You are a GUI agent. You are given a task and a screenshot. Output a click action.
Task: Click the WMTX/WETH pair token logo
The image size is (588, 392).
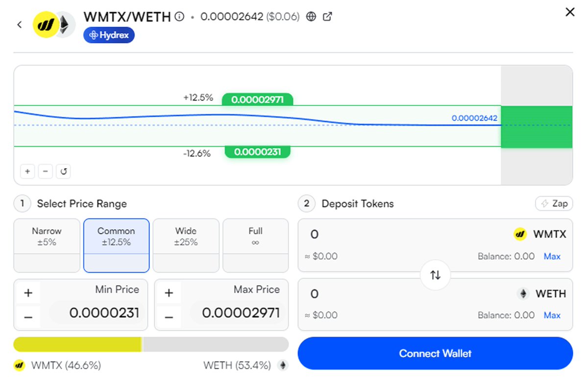(54, 25)
